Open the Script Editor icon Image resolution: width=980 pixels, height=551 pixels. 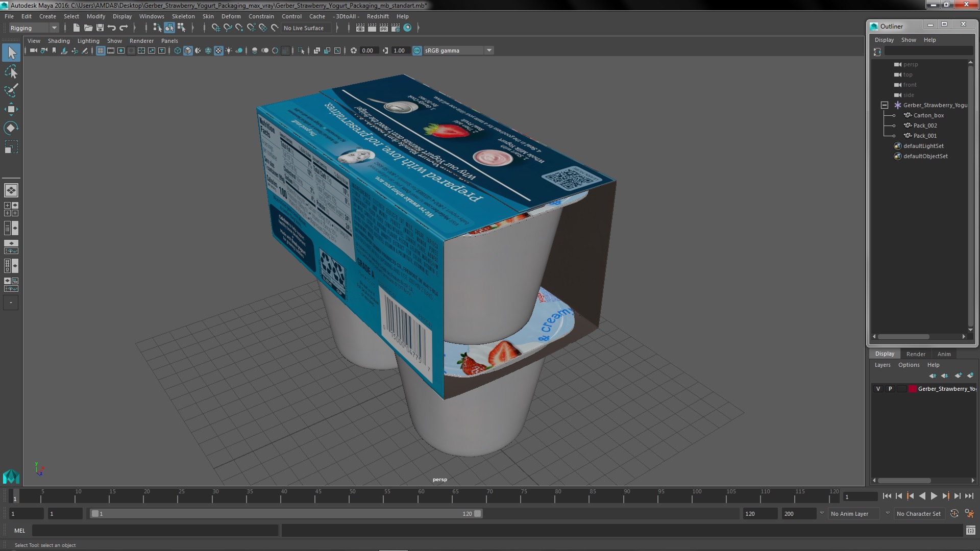pos(970,531)
